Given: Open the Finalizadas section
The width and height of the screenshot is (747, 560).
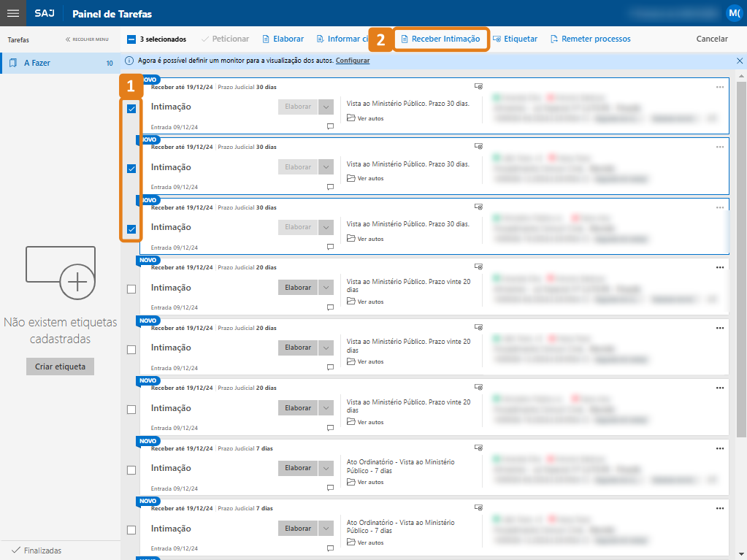Looking at the screenshot, I should click(x=42, y=551).
